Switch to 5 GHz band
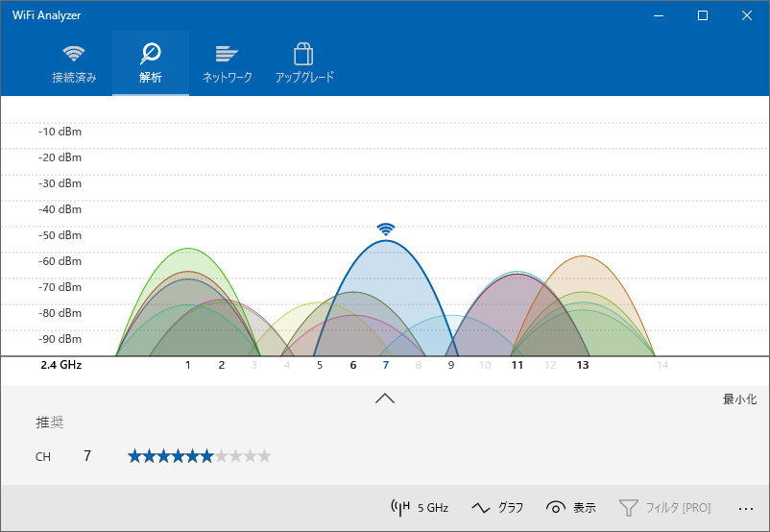770x532 pixels. (x=421, y=507)
